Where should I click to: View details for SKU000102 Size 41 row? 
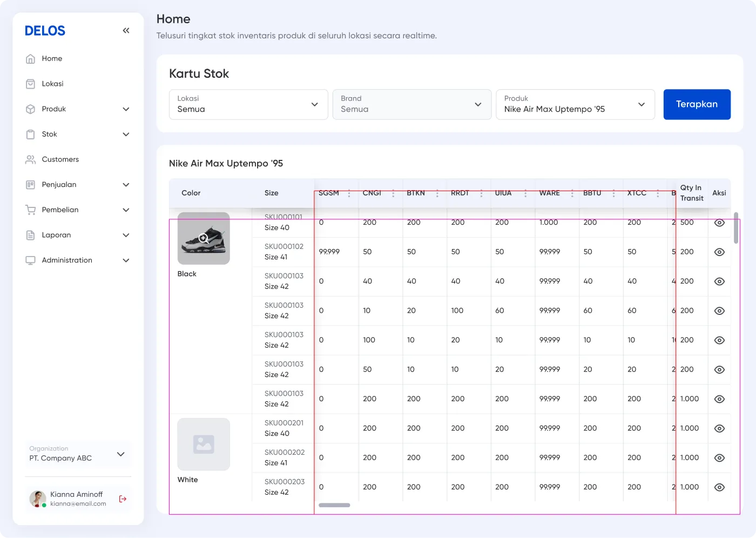click(x=719, y=252)
